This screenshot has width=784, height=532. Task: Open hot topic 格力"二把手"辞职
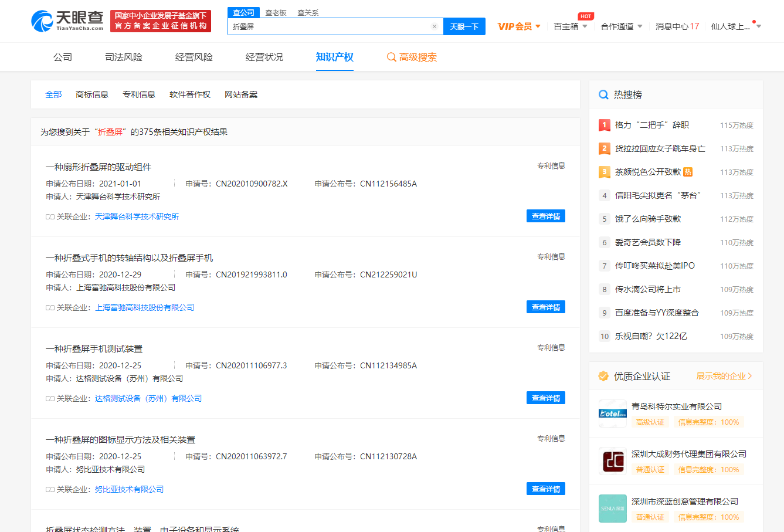652,125
